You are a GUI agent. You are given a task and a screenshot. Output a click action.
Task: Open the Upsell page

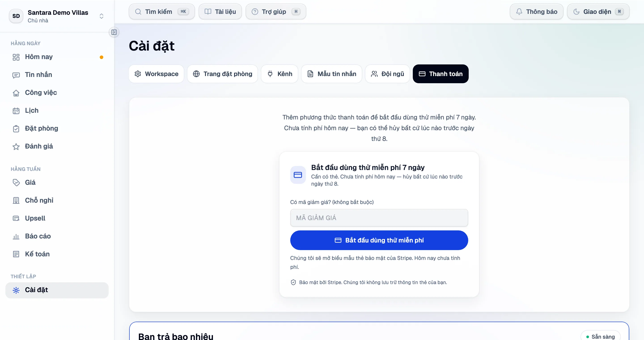tap(57, 218)
